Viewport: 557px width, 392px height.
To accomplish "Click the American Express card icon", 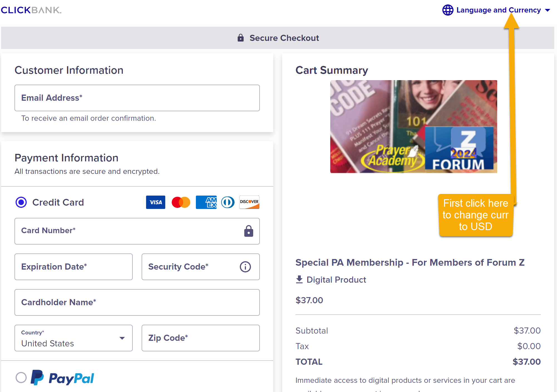I will click(206, 202).
